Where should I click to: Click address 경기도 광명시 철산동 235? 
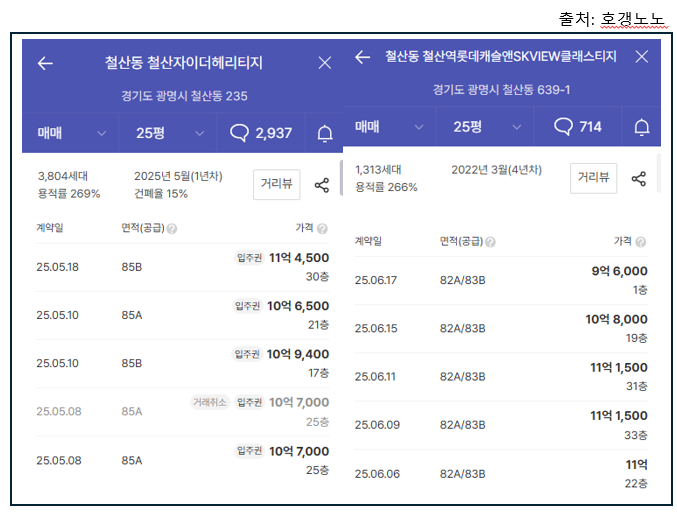tap(184, 96)
